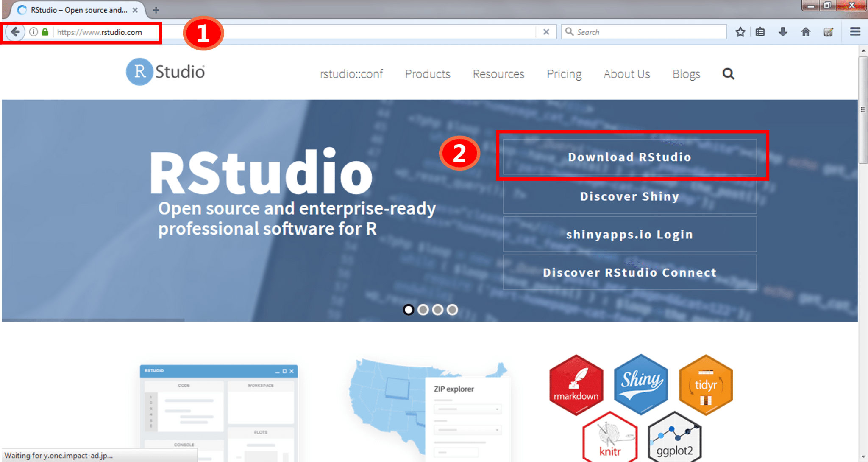Click the green padlock security icon
The image size is (868, 462).
pos(45,32)
